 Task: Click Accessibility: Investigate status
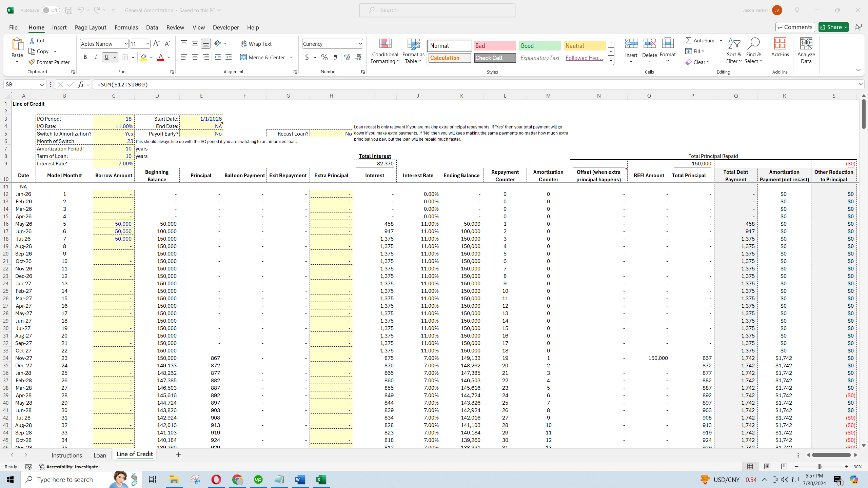point(68,467)
